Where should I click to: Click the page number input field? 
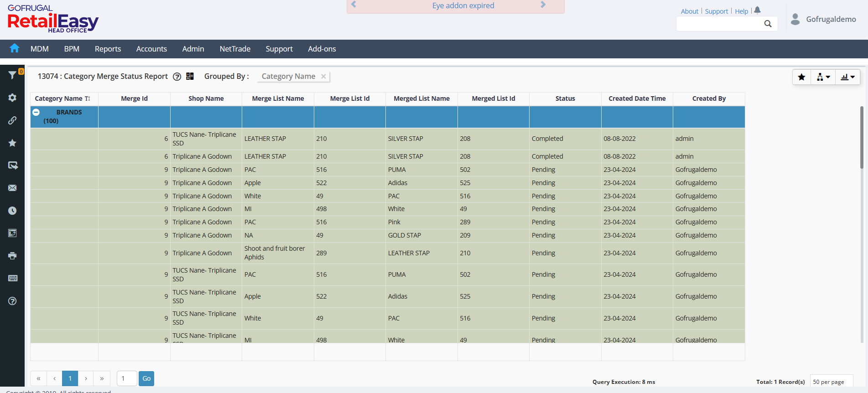tap(126, 378)
